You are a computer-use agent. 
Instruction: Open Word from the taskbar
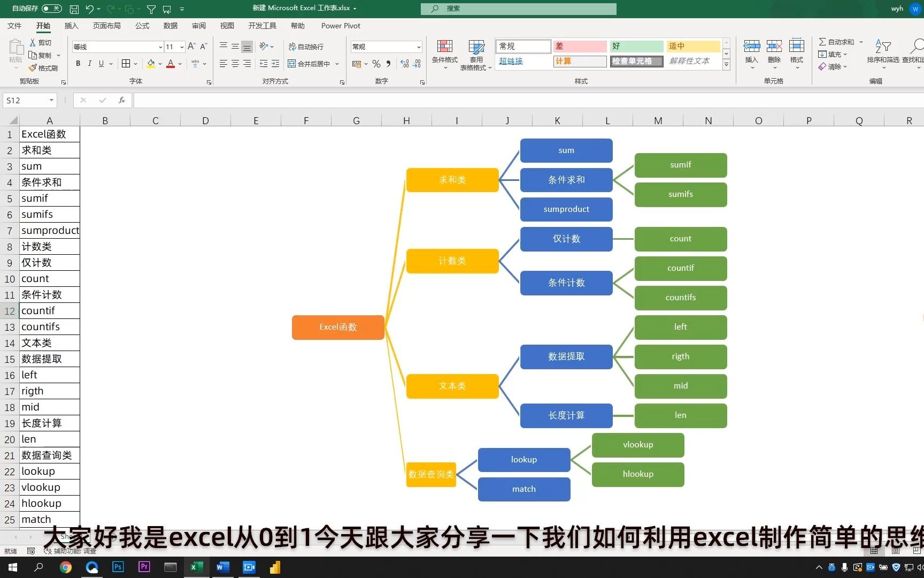(x=222, y=567)
